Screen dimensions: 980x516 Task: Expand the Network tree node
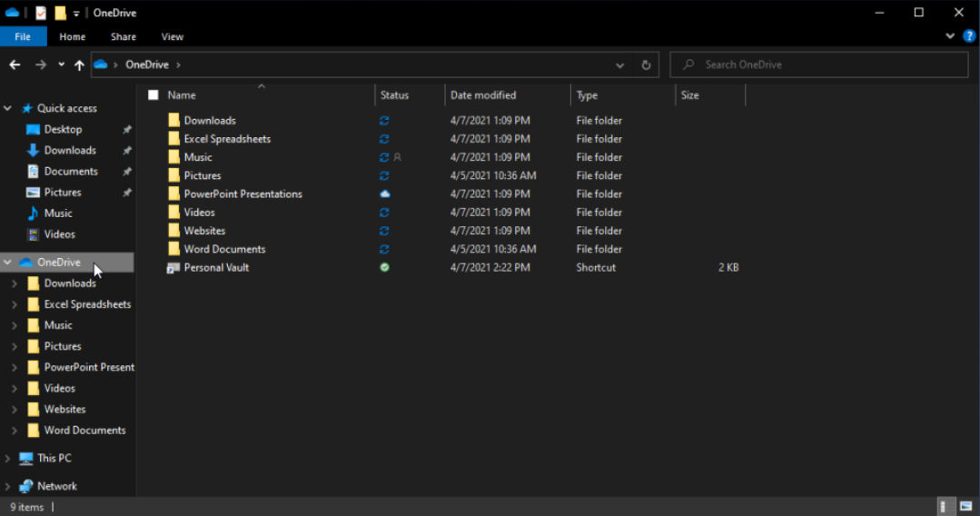coord(8,486)
